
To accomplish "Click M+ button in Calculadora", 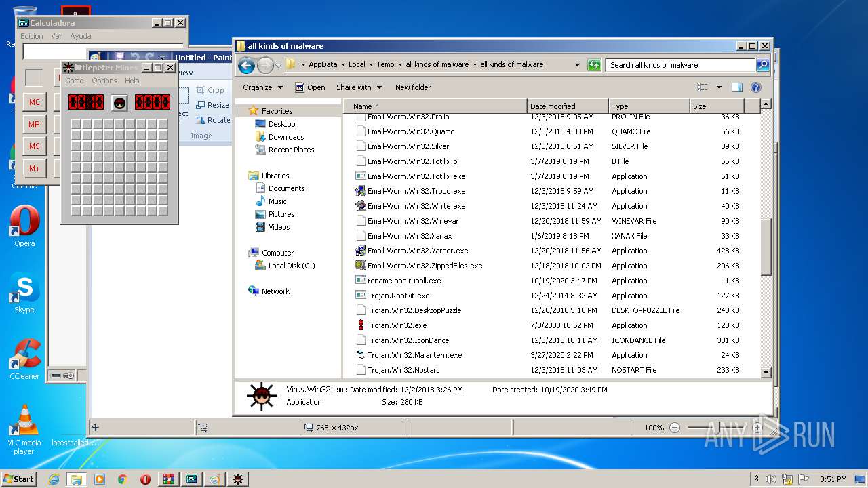I will 34,169.
